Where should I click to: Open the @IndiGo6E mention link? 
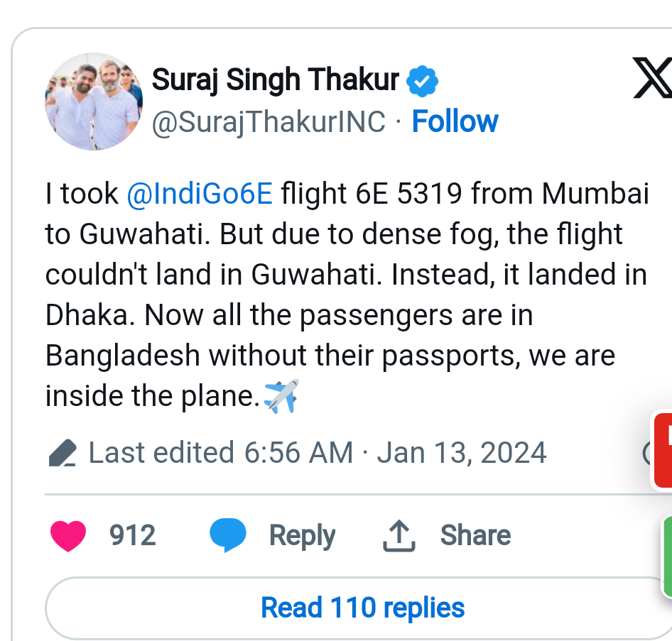(x=200, y=195)
